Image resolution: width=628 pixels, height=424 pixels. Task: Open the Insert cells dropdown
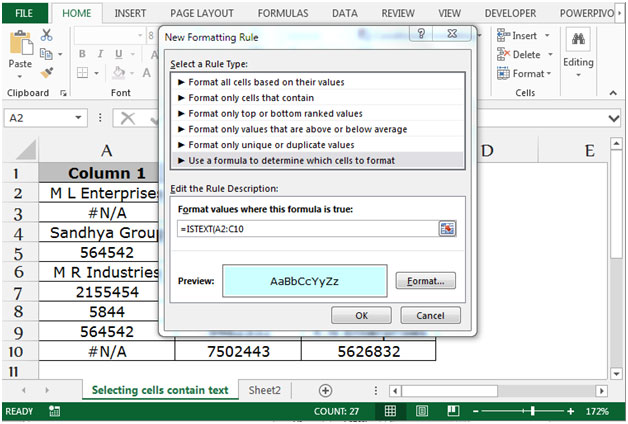pyautogui.click(x=547, y=36)
